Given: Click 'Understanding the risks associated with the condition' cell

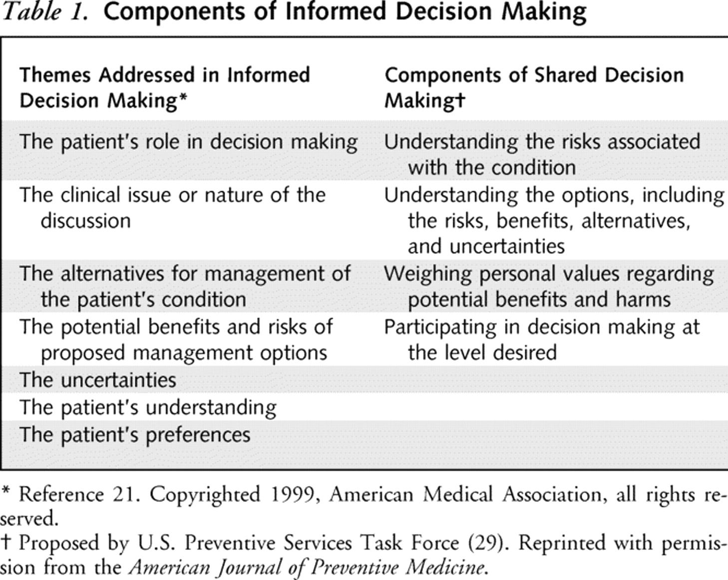Looking at the screenshot, I should (x=542, y=154).
